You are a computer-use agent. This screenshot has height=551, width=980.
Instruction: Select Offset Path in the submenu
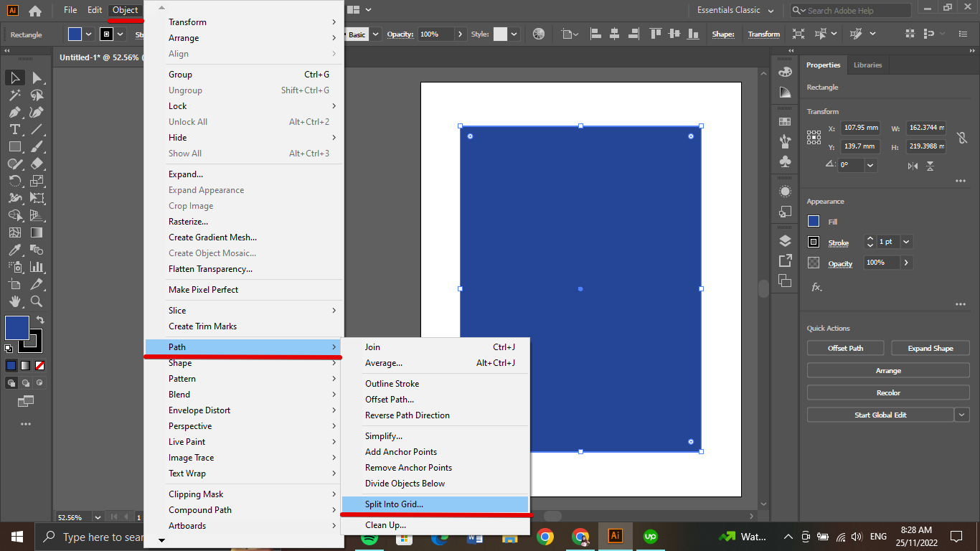389,400
